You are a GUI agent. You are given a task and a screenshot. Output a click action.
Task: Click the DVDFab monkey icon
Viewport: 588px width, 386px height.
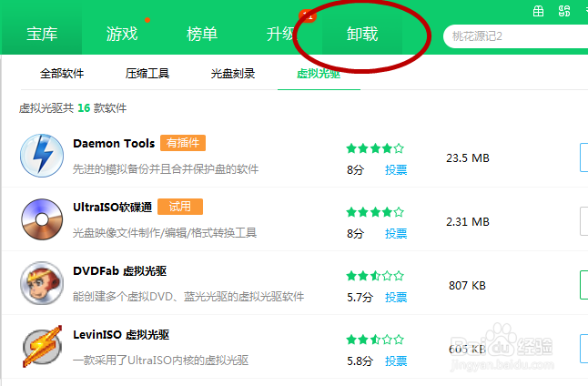42,283
